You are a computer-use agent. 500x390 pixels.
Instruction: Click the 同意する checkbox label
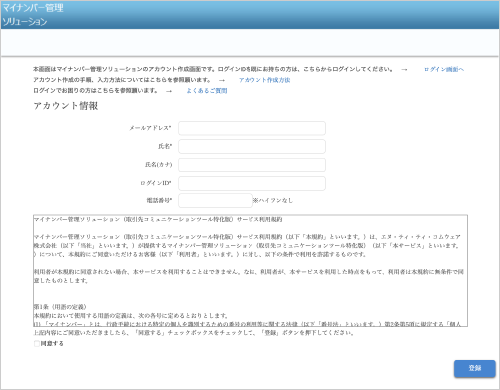point(52,343)
